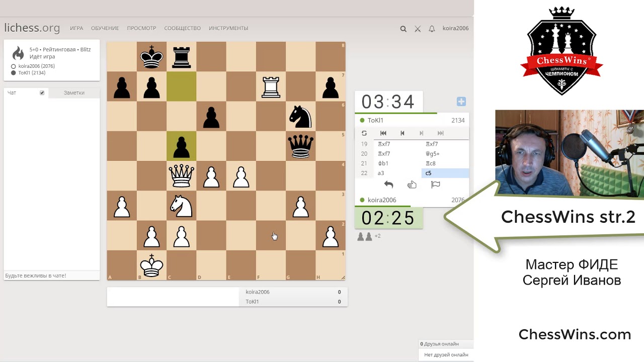Jump to first move button
The height and width of the screenshot is (362, 644).
383,133
